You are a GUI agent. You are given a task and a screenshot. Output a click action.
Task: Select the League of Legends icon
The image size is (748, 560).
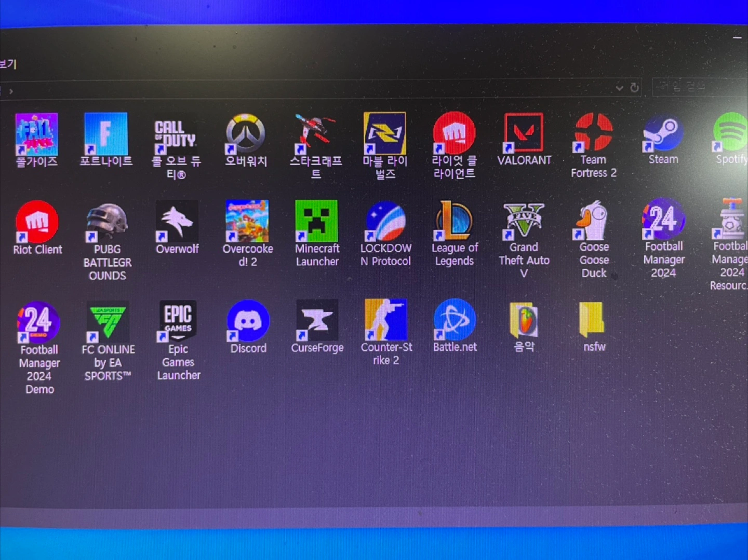(x=455, y=221)
